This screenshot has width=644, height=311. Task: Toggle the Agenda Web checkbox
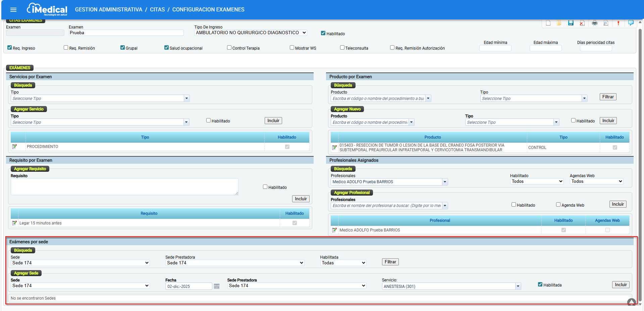click(x=558, y=205)
